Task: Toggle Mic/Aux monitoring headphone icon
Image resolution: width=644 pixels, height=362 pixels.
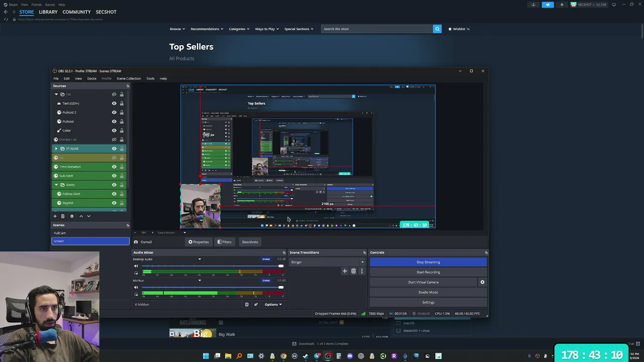Action: pos(136,294)
